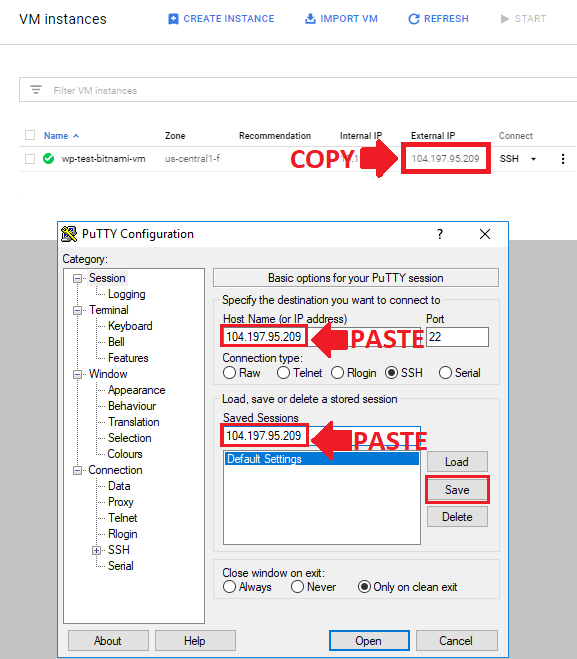Select the Data category

(x=119, y=486)
